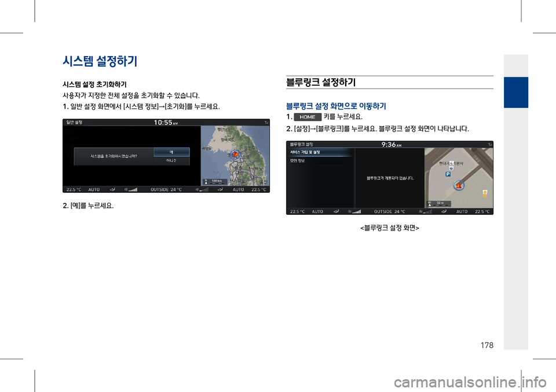Click signal strength icon on 블루링크 설정 screen
Image resolution: width=556 pixels, height=392 pixels.
490,144
